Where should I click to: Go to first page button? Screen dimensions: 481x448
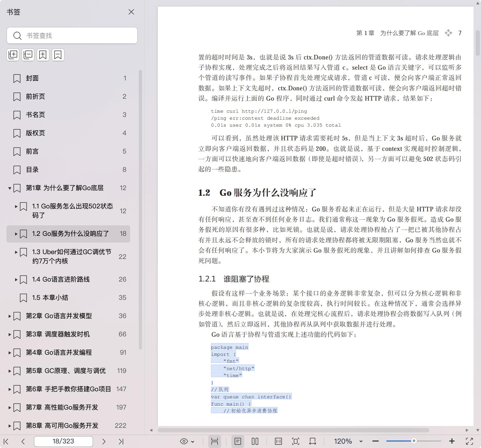coord(6,441)
